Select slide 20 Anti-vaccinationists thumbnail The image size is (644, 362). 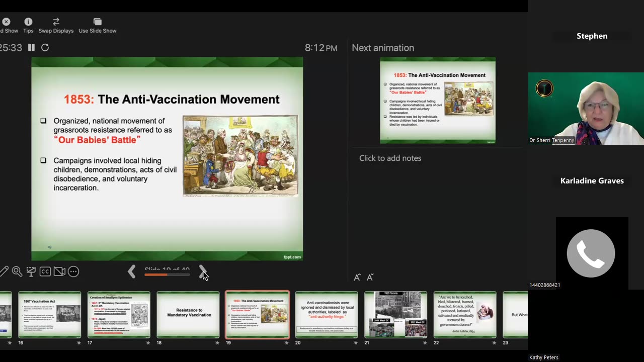327,314
